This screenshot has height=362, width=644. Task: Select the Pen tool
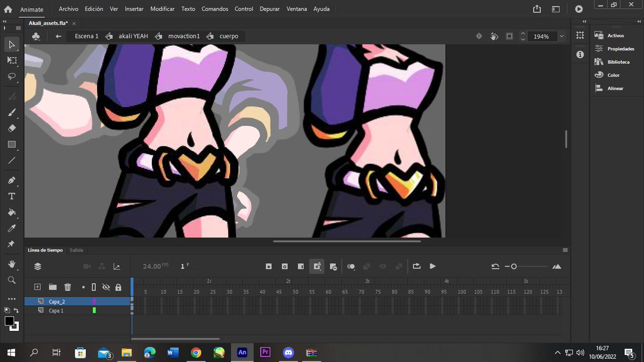pos(12,180)
